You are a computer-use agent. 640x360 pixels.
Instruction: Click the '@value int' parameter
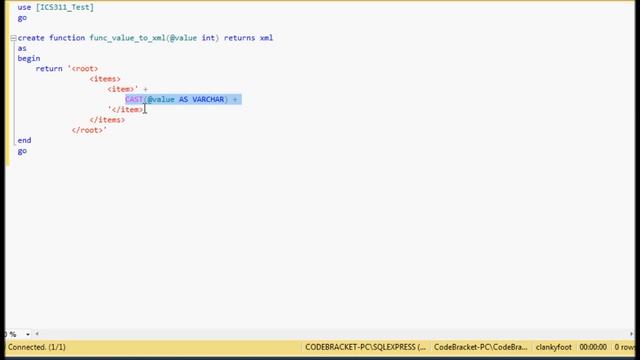click(x=192, y=38)
